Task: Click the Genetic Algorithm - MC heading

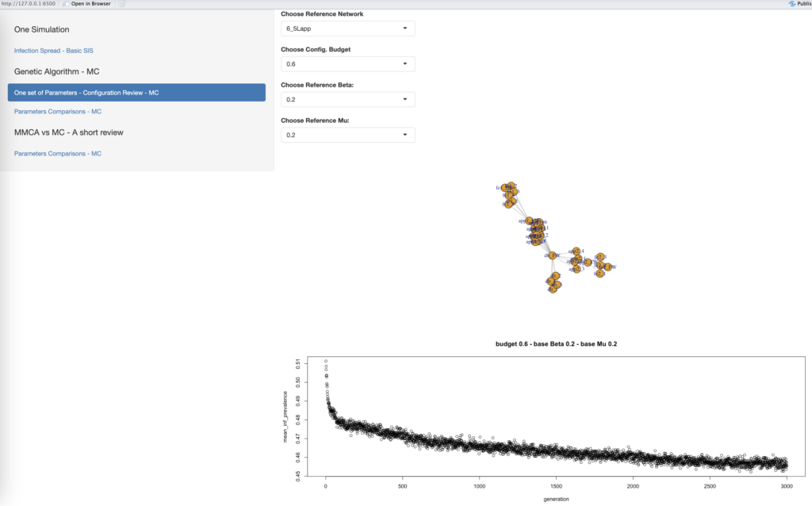Action: [x=56, y=71]
